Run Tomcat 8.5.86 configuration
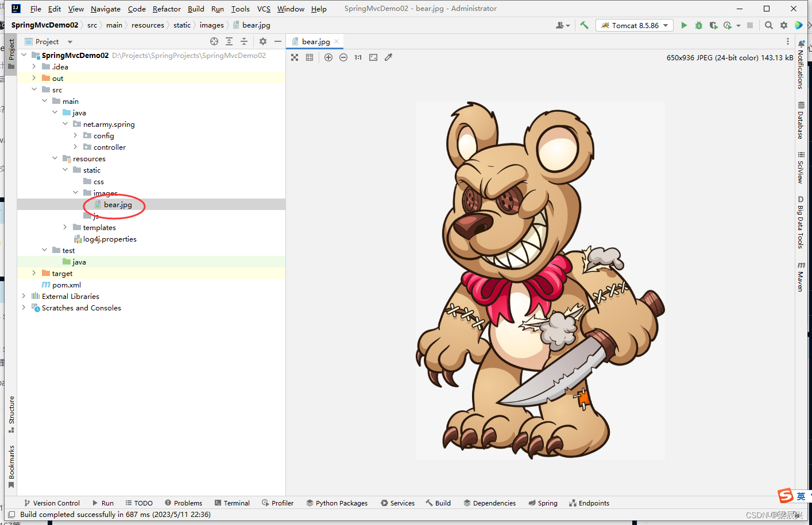This screenshot has width=812, height=525. pos(684,25)
